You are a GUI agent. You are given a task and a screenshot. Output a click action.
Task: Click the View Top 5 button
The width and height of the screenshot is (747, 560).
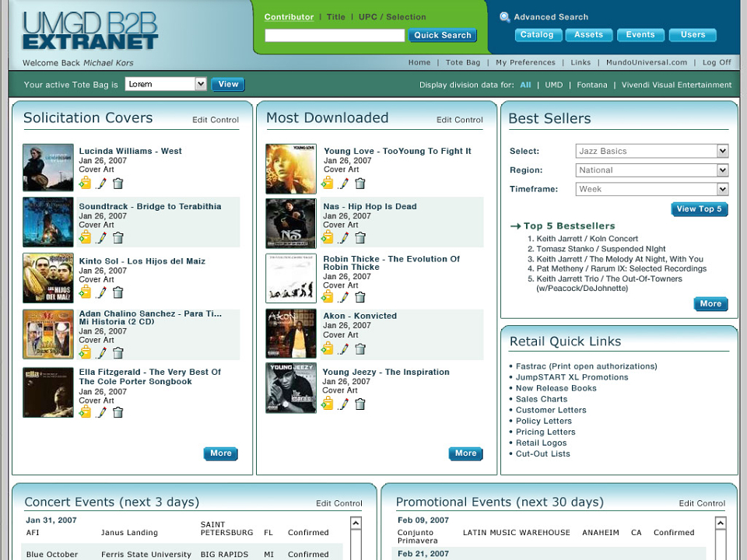(699, 209)
